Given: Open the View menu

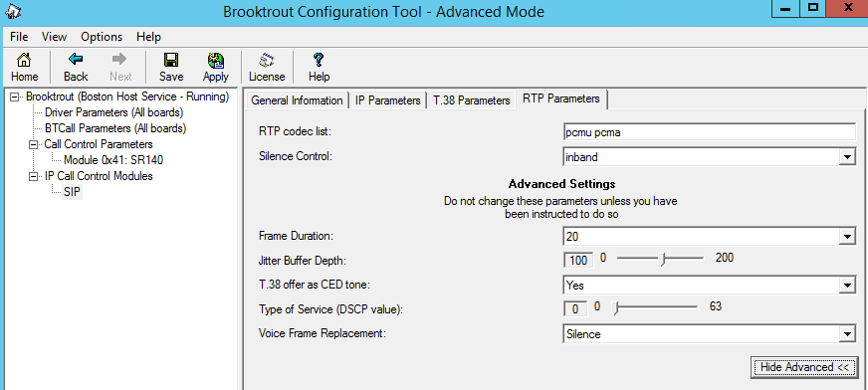Looking at the screenshot, I should (54, 37).
